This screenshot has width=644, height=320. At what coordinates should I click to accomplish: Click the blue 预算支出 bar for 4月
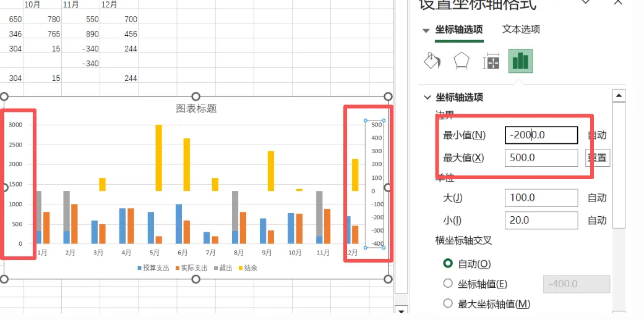coord(122,226)
